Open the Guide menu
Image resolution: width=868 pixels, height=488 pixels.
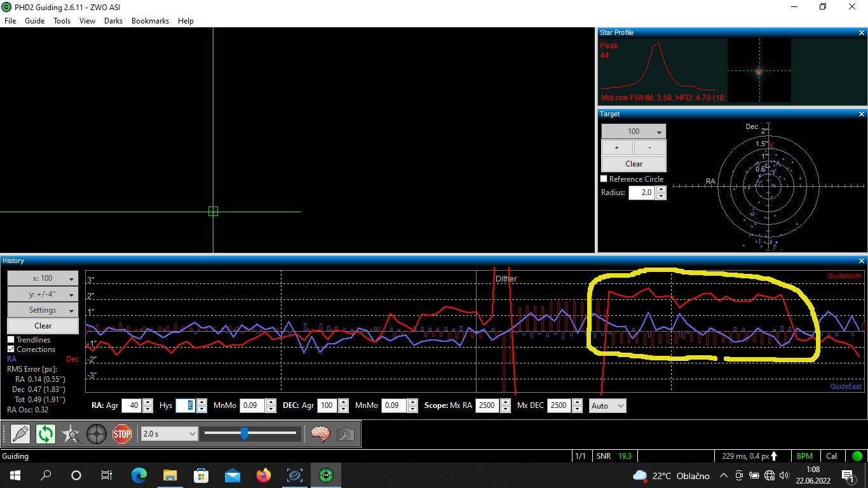35,21
